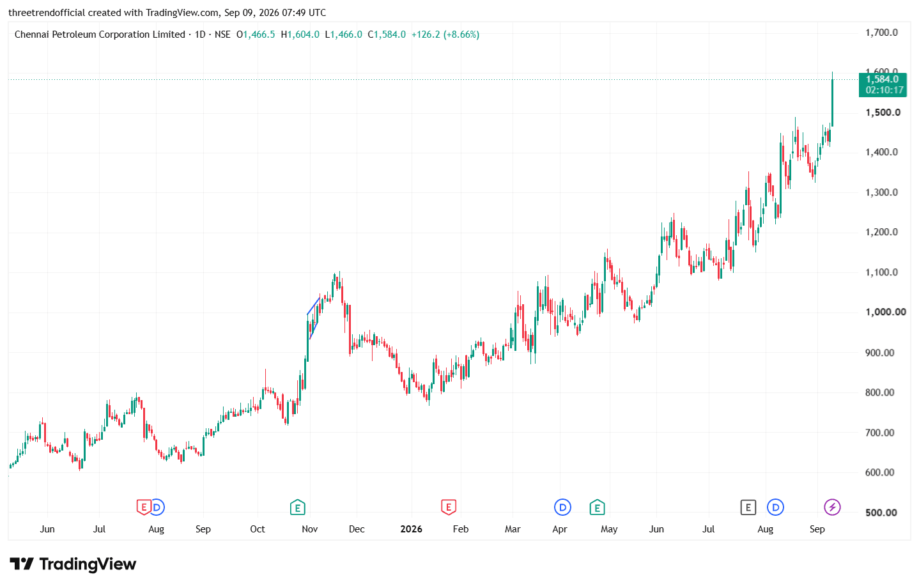Click the Oct label on the time axis
This screenshot has width=919, height=588.
point(258,529)
